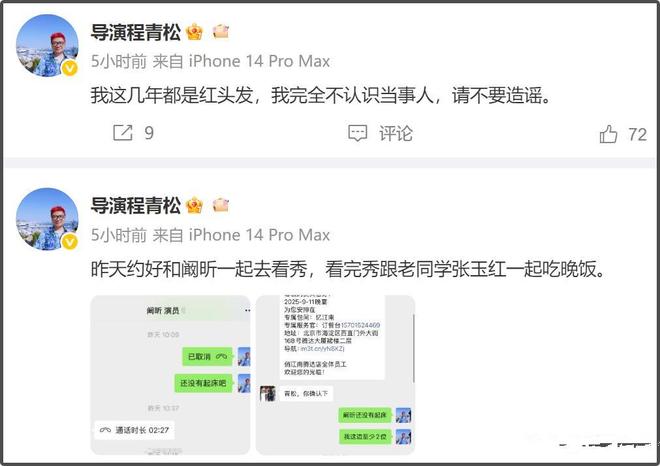Click the package badge beside second username
The image size is (660, 466).
pyautogui.click(x=221, y=205)
